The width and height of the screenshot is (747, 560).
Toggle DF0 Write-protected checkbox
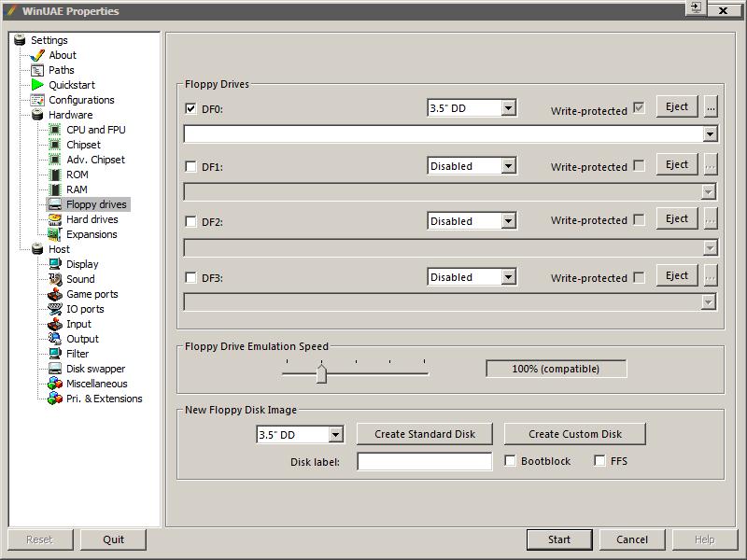[639, 108]
